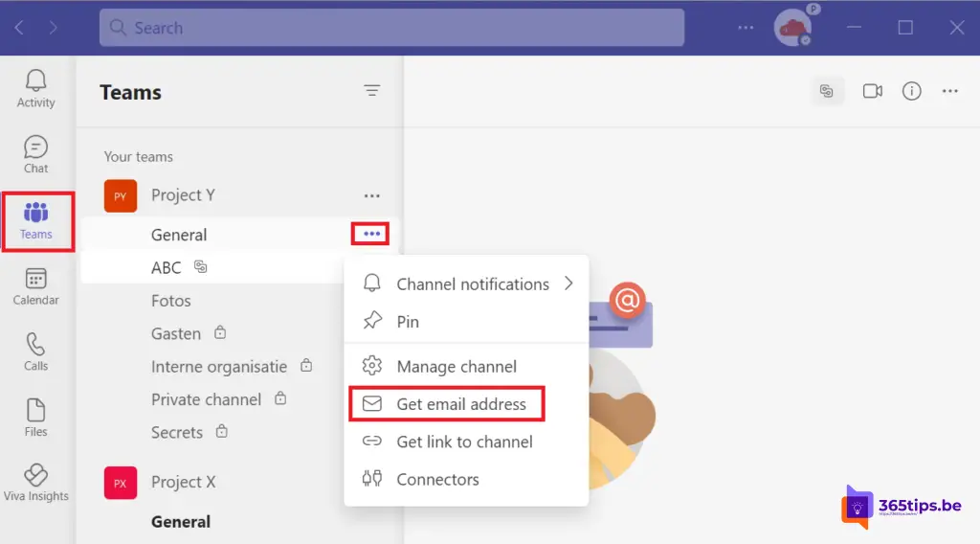Open more options for General channel
Viewport: 980px width, 544px height.
pos(371,234)
